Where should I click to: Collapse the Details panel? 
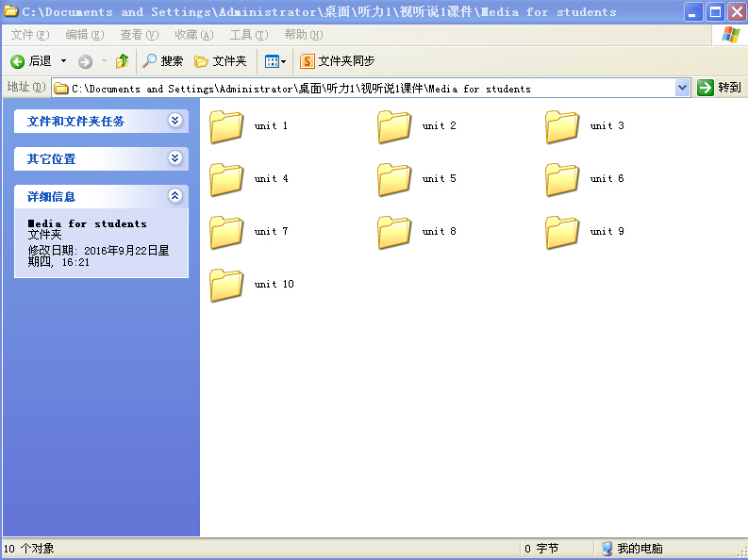coord(175,196)
